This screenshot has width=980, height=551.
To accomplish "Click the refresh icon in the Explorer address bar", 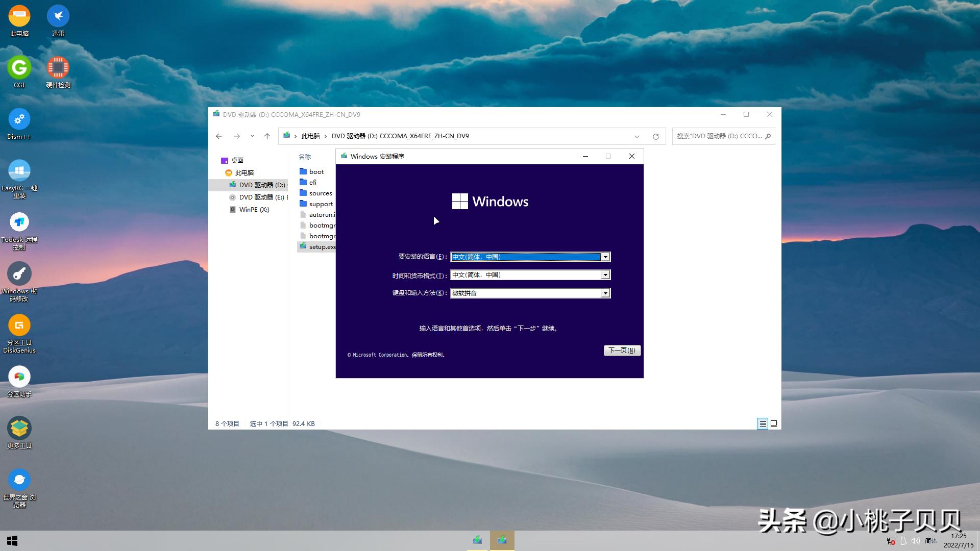I will point(655,136).
